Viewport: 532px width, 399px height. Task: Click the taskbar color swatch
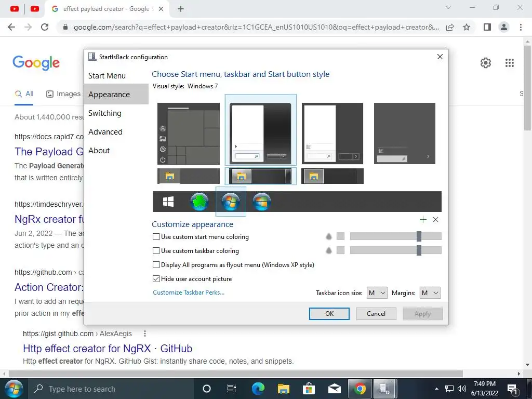340,250
